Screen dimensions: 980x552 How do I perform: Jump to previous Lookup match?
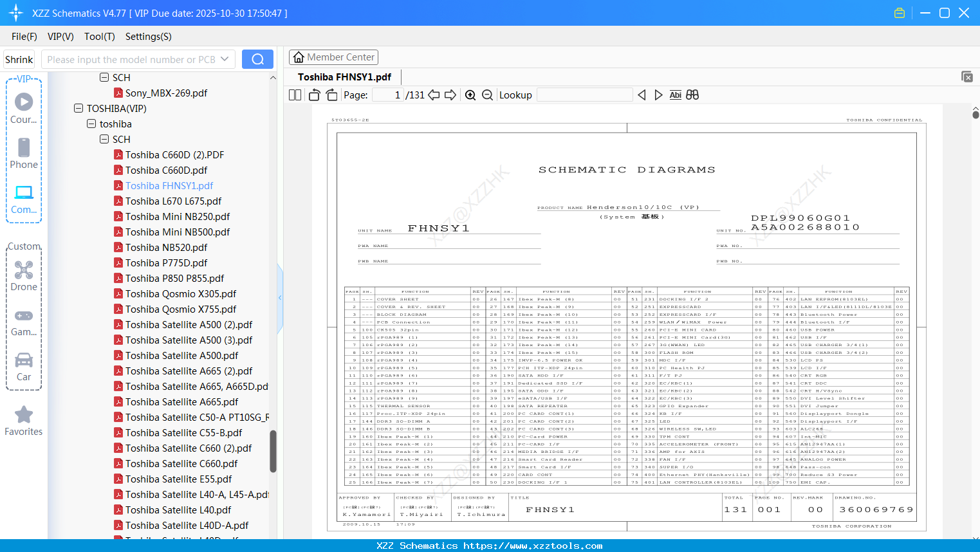[x=642, y=95]
